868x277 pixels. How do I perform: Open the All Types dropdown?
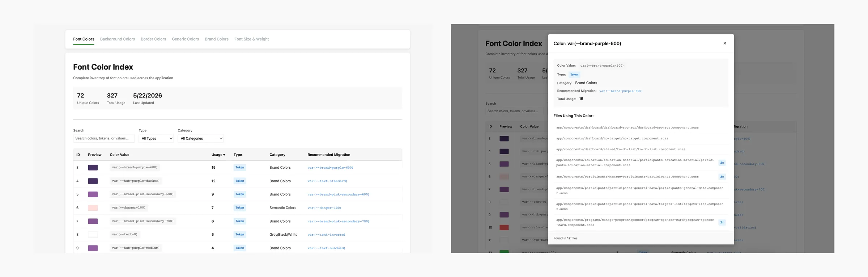coord(156,138)
